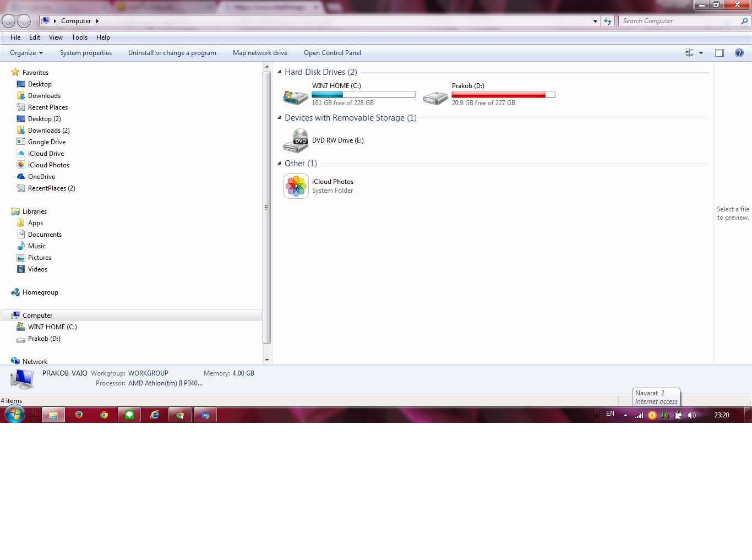Image resolution: width=752 pixels, height=560 pixels.
Task: Click Uninstall or change a program
Action: pyautogui.click(x=172, y=53)
